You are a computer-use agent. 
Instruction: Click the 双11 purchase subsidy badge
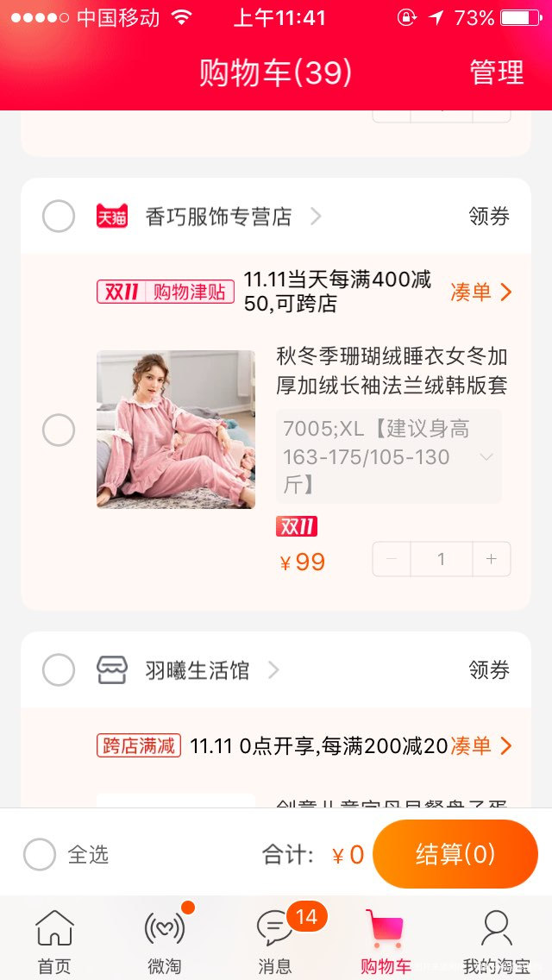tap(165, 292)
